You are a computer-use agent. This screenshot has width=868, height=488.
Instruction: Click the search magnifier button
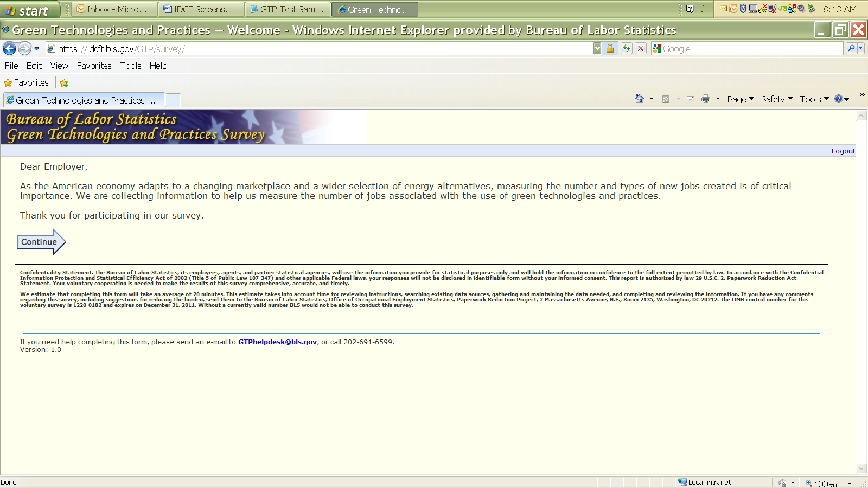pos(851,49)
